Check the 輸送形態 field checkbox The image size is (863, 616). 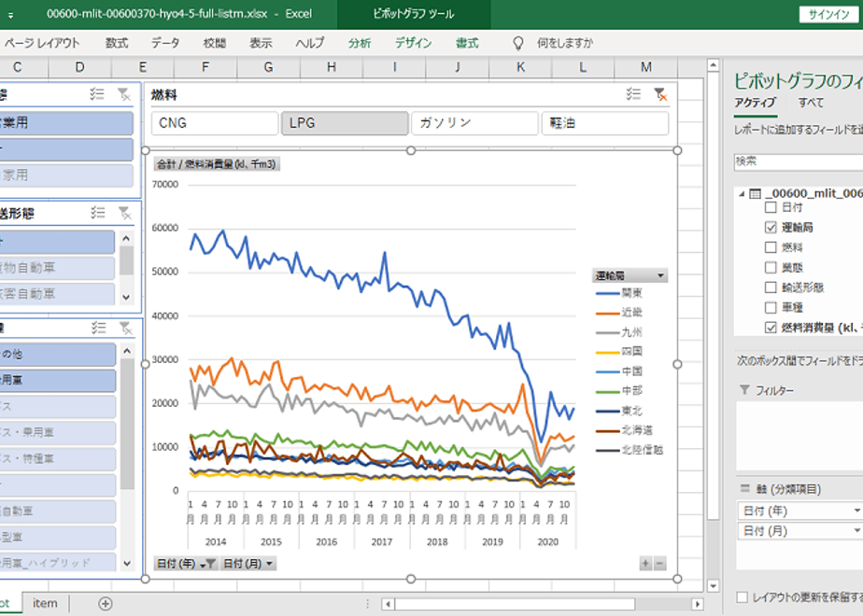coord(771,287)
